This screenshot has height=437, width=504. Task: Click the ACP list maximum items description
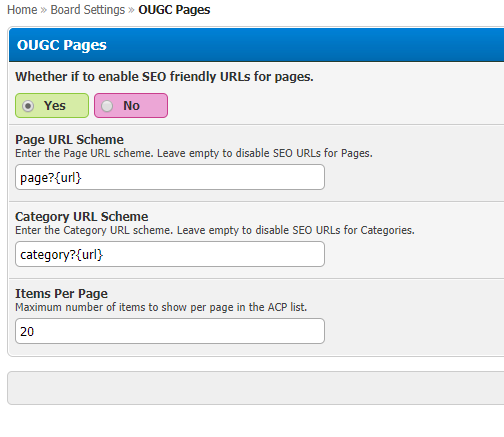click(x=161, y=307)
